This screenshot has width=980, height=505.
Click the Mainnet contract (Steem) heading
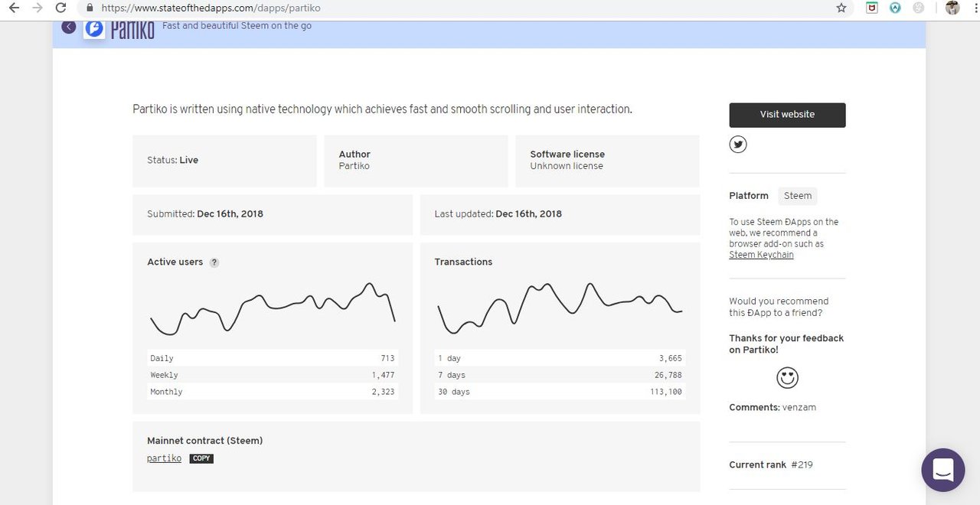[x=205, y=441]
